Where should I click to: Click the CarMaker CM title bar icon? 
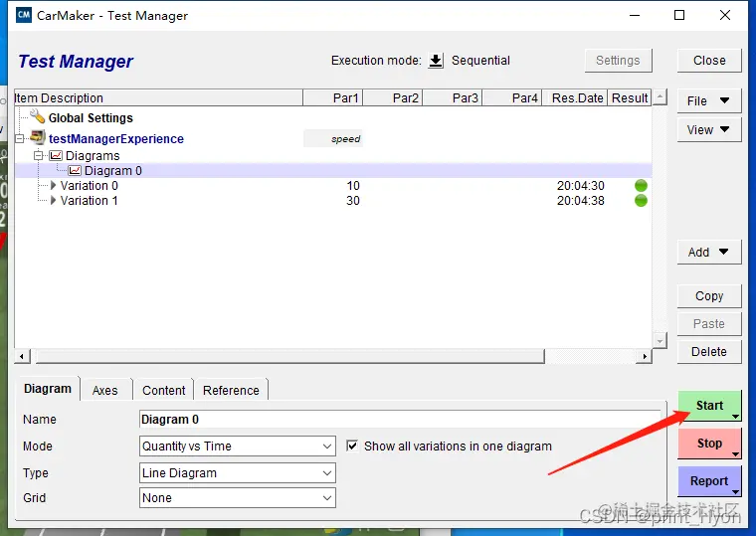click(x=24, y=15)
